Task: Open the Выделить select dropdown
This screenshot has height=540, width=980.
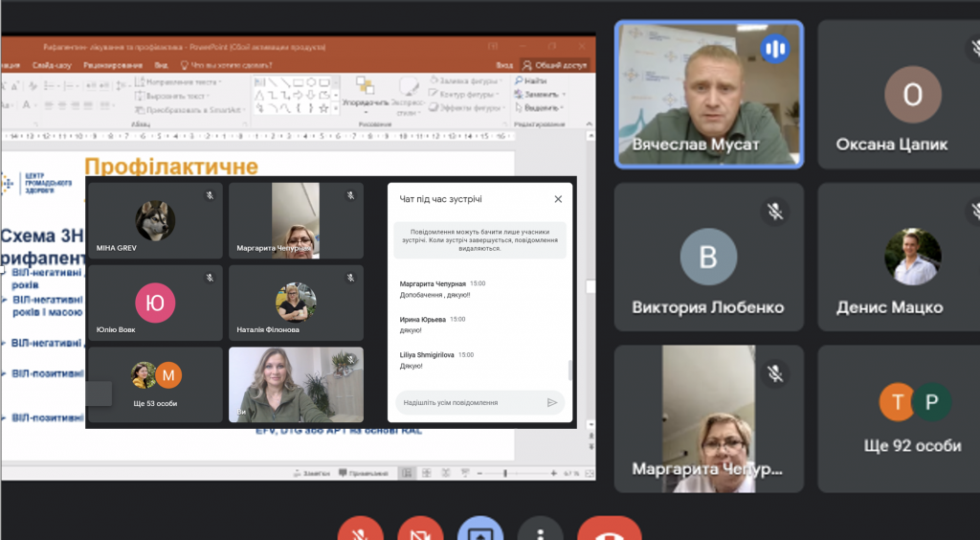Action: coord(540,108)
